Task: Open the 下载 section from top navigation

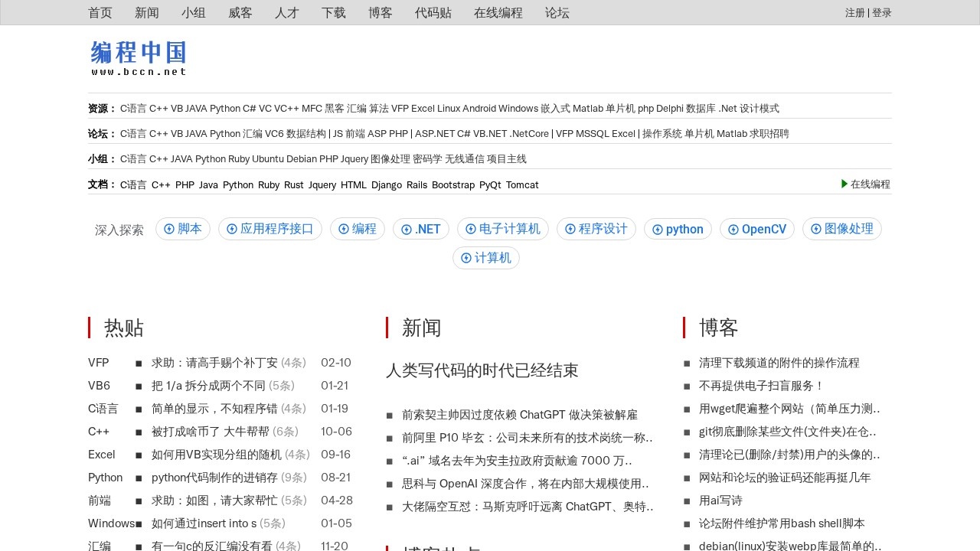Action: tap(334, 12)
